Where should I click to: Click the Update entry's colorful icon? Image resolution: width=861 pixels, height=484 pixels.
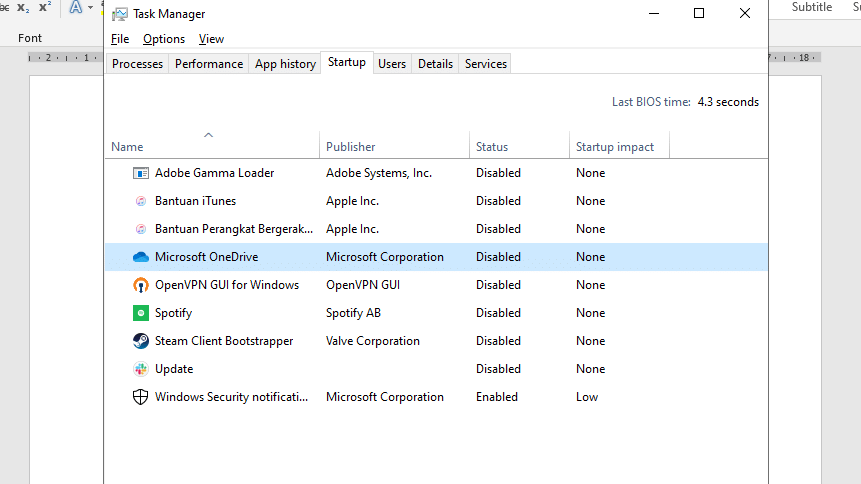(x=141, y=369)
